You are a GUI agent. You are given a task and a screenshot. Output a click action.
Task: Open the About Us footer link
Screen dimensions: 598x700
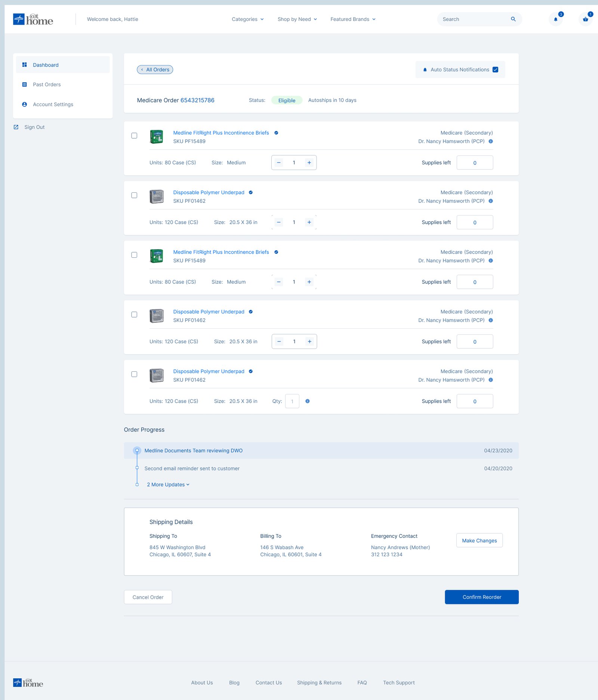(202, 683)
